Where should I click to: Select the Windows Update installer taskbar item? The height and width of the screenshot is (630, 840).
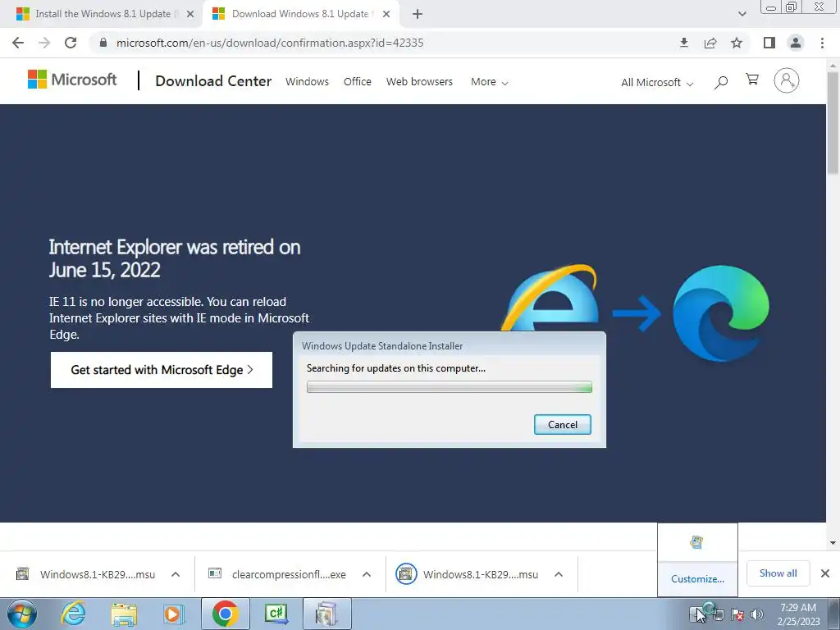(326, 614)
